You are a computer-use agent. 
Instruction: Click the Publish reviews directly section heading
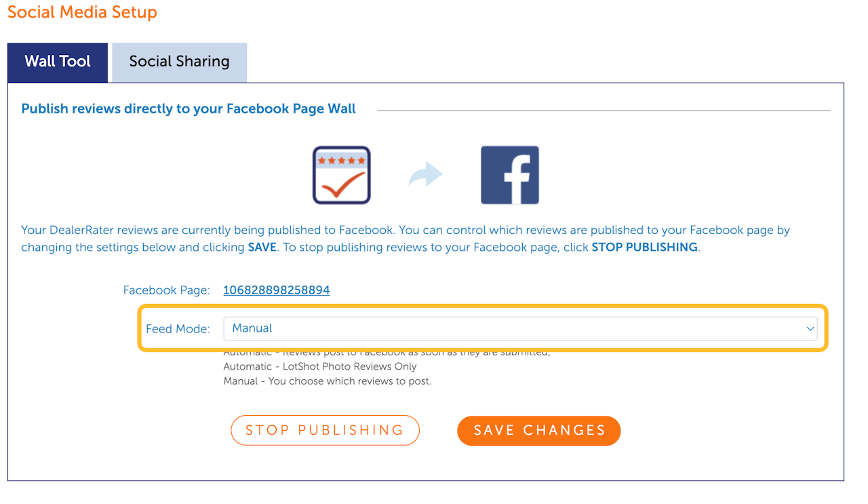pyautogui.click(x=189, y=109)
